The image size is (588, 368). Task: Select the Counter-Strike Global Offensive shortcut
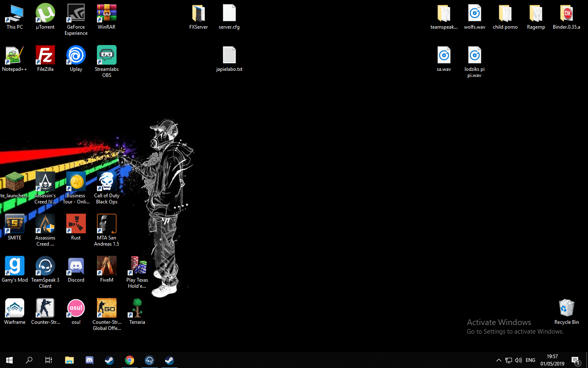coord(107,315)
